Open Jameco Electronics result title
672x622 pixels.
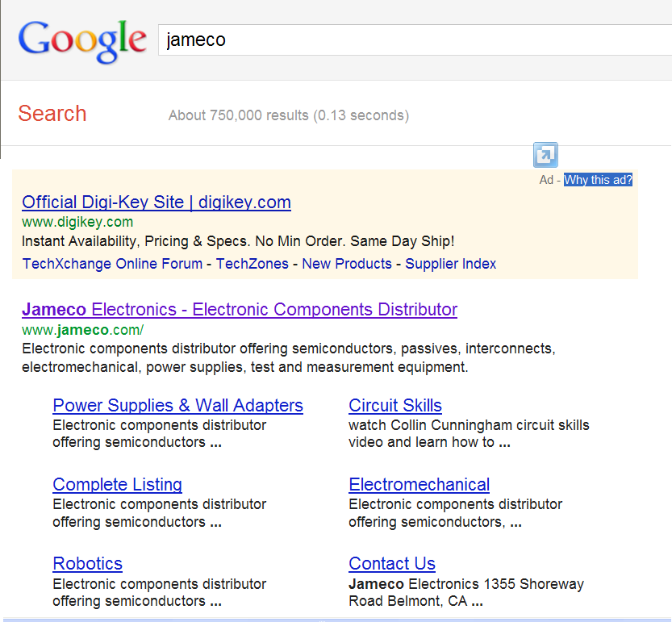pos(240,310)
